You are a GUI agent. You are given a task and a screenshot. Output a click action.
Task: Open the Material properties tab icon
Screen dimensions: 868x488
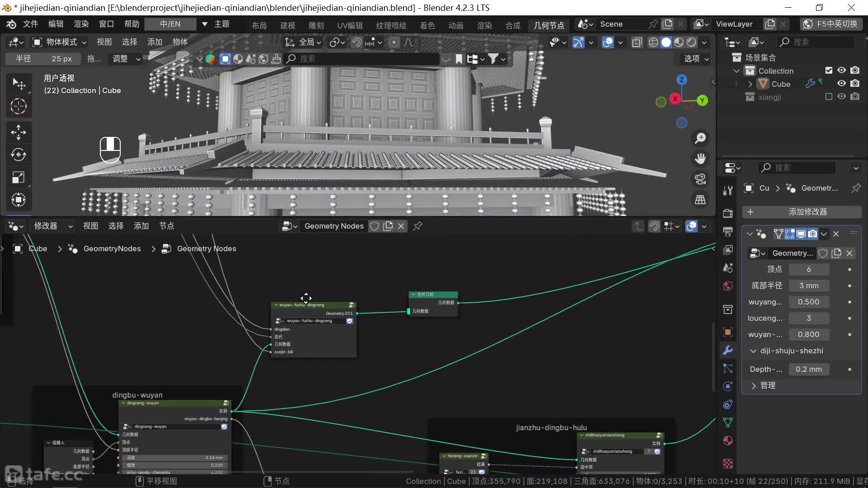tap(728, 441)
